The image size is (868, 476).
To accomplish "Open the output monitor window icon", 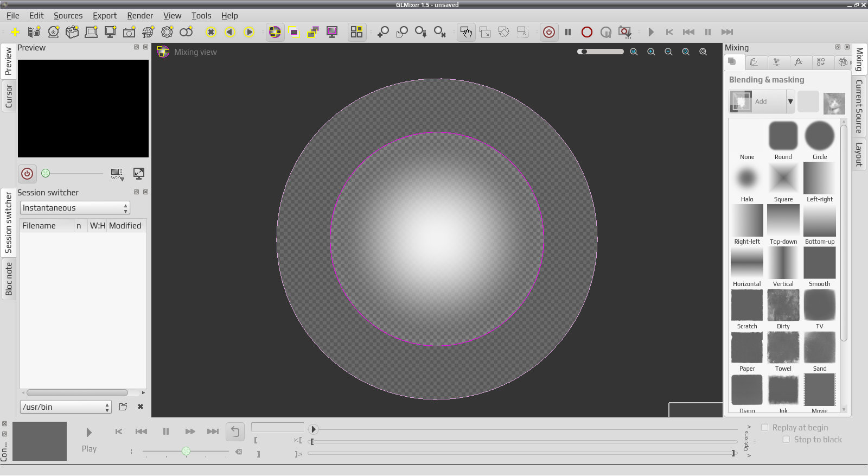I will [x=332, y=32].
